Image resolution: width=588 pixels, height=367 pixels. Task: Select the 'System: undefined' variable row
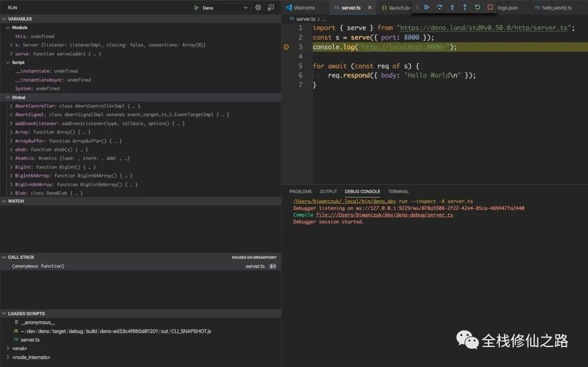click(x=140, y=88)
